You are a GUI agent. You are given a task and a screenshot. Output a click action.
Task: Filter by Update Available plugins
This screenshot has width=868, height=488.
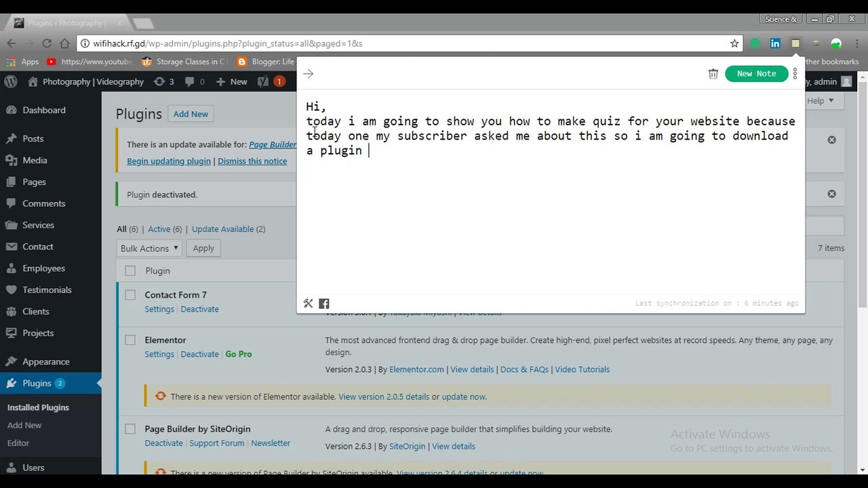pos(222,229)
